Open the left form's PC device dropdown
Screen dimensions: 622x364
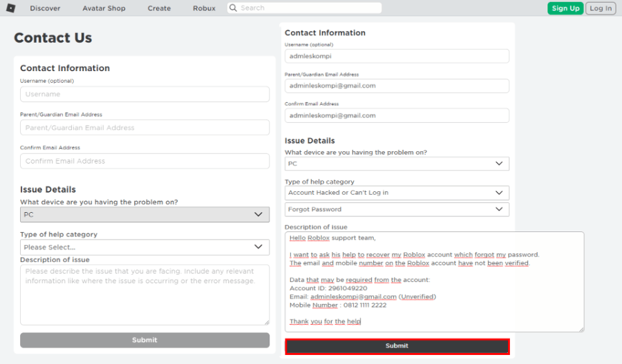145,215
